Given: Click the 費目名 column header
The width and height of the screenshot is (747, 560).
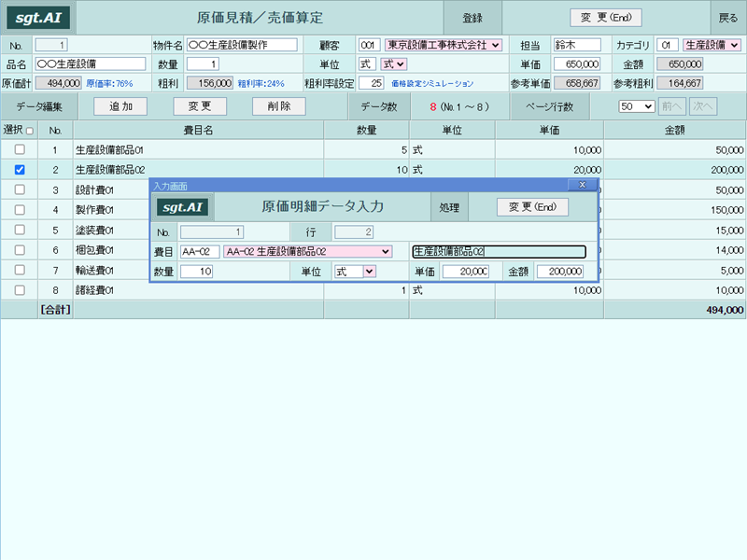Looking at the screenshot, I should tap(198, 130).
